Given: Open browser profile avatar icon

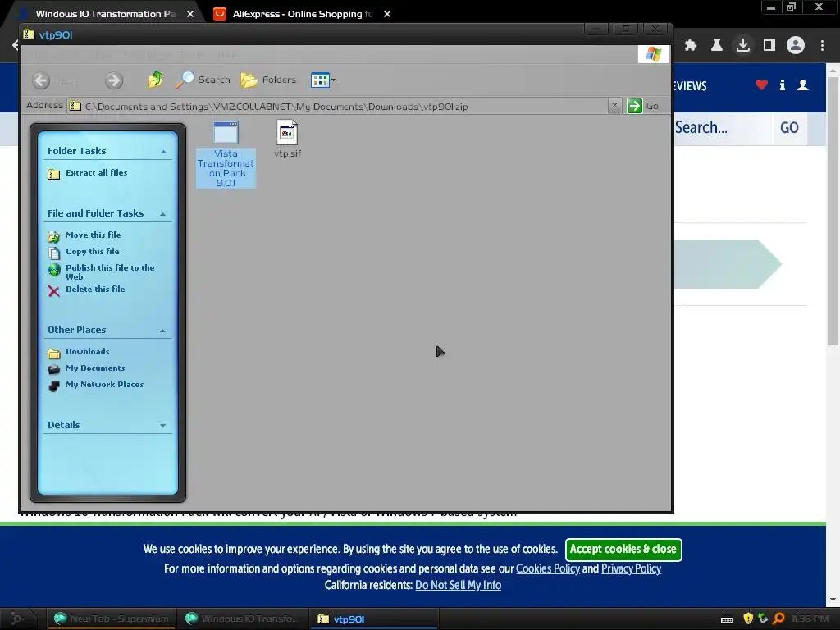Looking at the screenshot, I should (796, 45).
